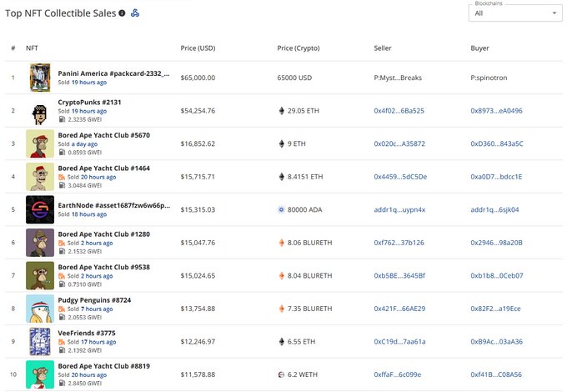The height and width of the screenshot is (392, 567).
Task: Click the gas icon beside 0.7310 GWEI
Action: pyautogui.click(x=62, y=284)
